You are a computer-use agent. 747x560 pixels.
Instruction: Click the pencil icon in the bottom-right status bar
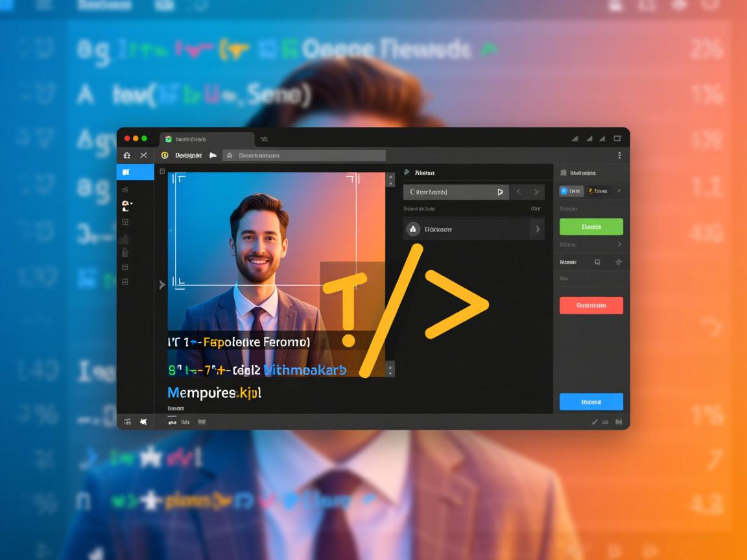point(595,422)
